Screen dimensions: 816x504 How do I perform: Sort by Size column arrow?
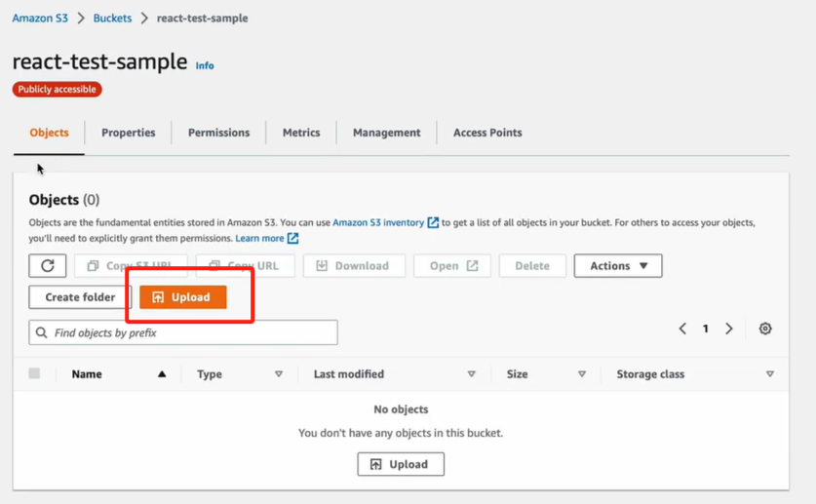[x=582, y=374]
